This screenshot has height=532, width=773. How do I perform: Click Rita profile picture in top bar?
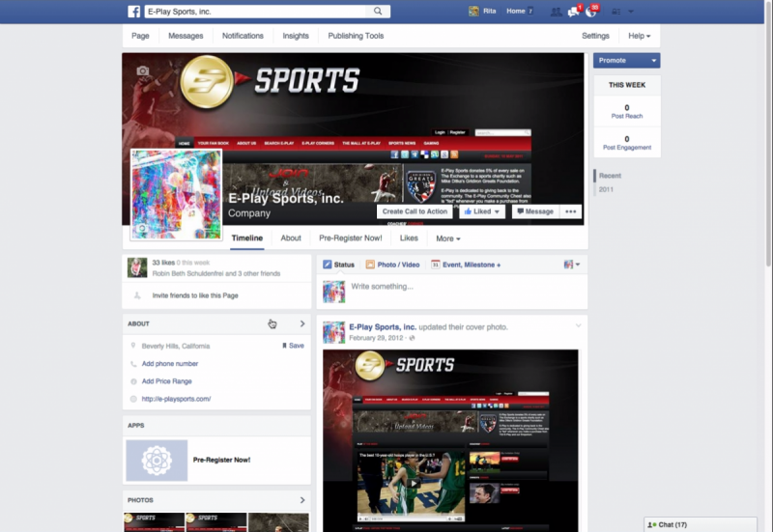pyautogui.click(x=473, y=11)
